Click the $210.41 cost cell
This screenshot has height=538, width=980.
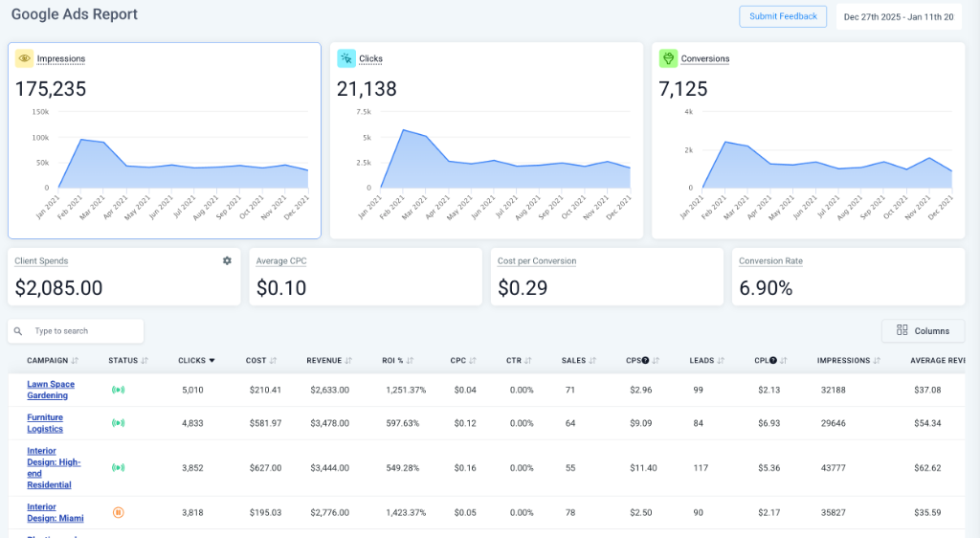click(266, 390)
